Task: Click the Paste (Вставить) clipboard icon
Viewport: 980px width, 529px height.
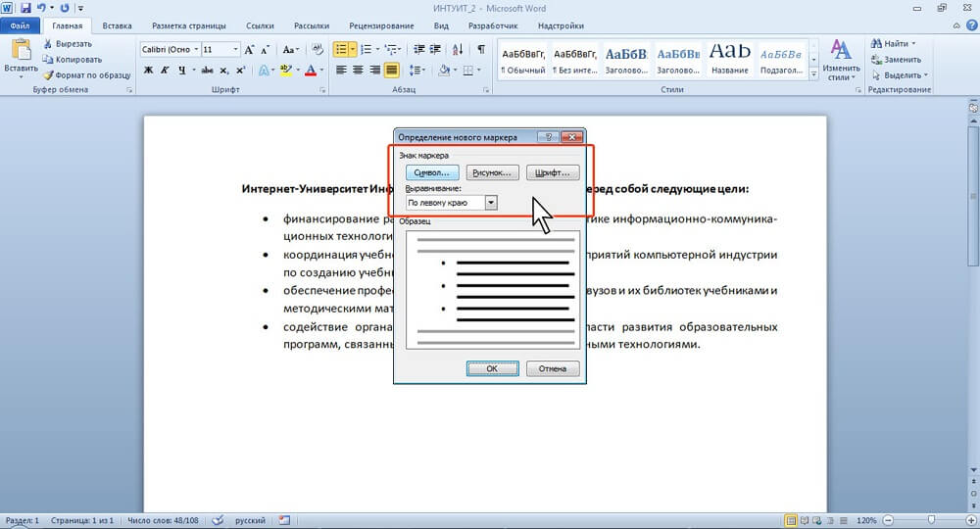Action: 20,54
